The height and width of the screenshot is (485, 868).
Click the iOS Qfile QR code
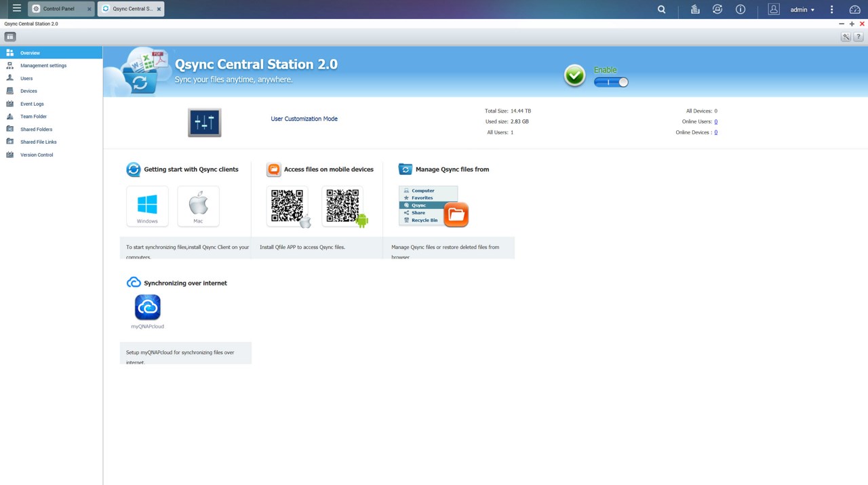point(288,206)
